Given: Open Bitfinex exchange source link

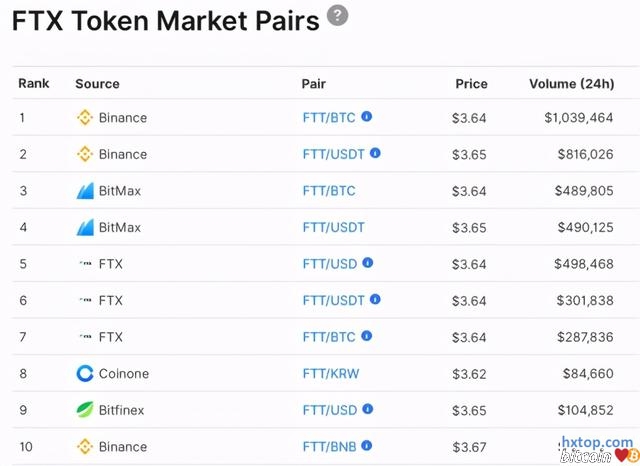Looking at the screenshot, I should [x=122, y=410].
